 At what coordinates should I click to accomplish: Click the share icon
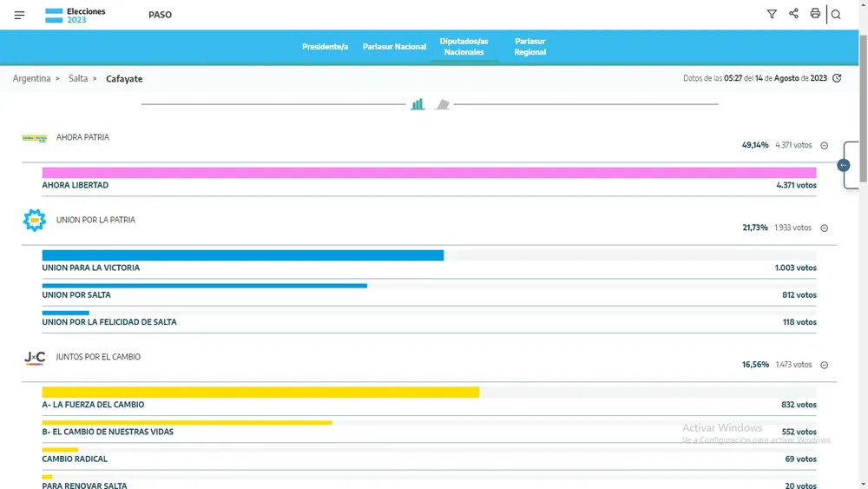click(x=793, y=14)
